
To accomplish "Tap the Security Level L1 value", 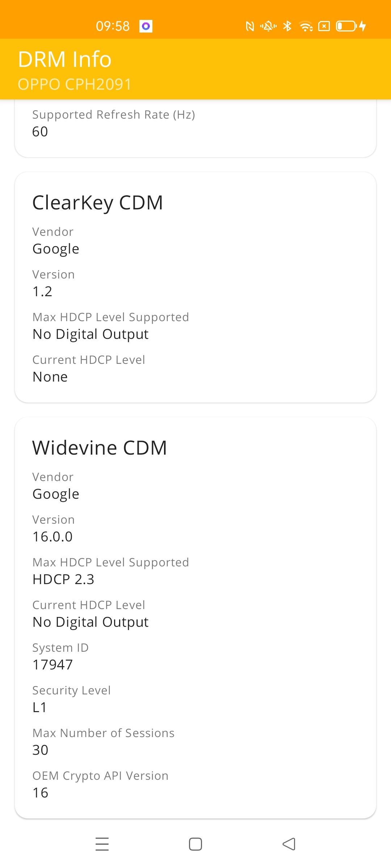I will click(40, 707).
